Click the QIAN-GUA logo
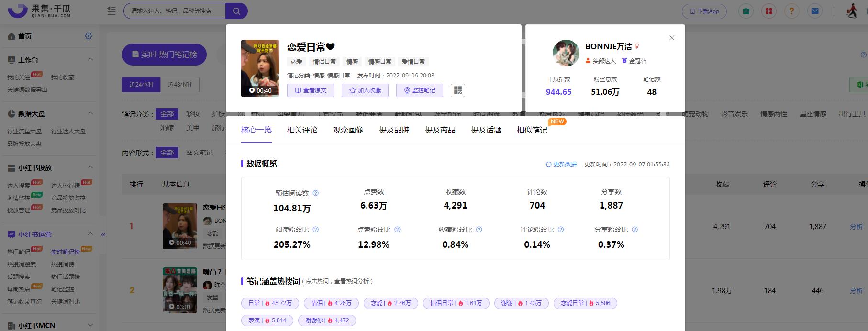The image size is (868, 331). 39,11
